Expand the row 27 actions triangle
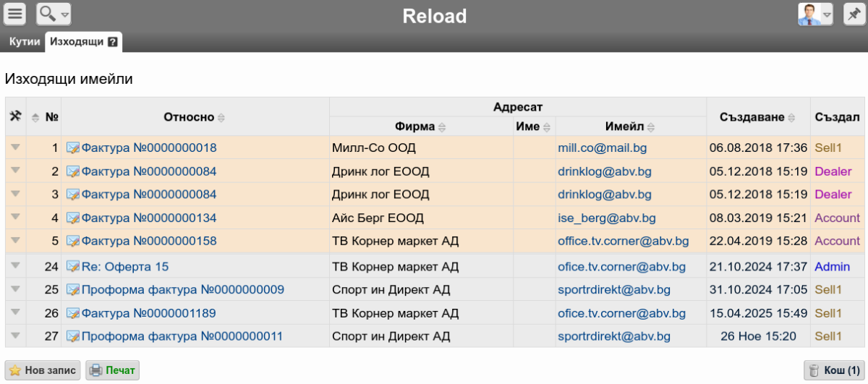The image size is (868, 384). (x=15, y=336)
